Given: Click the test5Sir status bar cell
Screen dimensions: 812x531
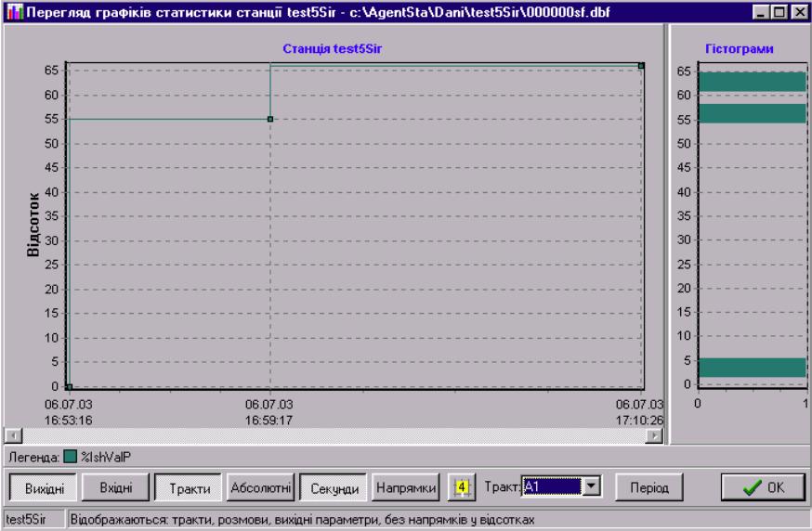Looking at the screenshot, I should pos(34,519).
